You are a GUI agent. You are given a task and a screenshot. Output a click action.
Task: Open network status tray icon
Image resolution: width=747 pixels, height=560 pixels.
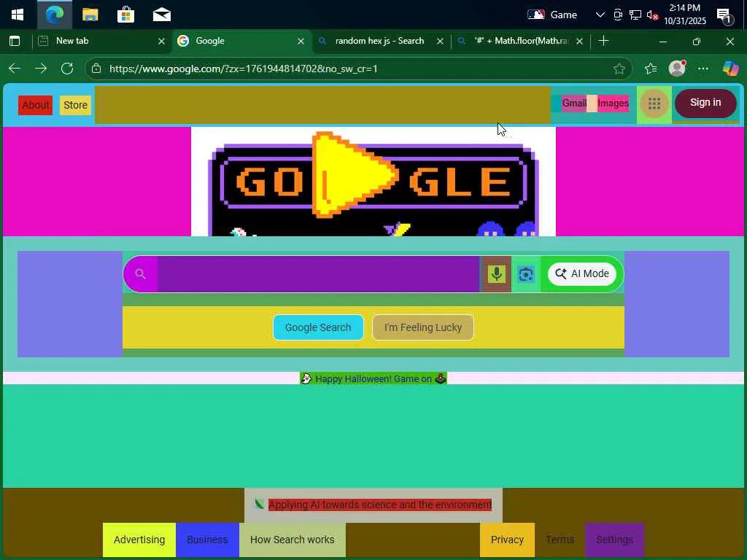pyautogui.click(x=635, y=15)
